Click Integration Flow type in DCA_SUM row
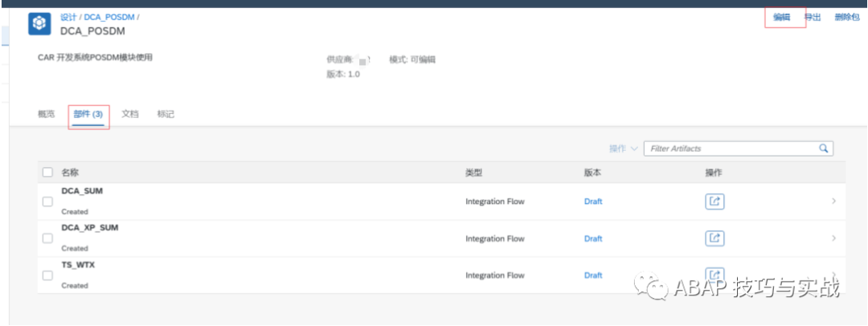Screen dimensions: 868x326 tap(495, 202)
